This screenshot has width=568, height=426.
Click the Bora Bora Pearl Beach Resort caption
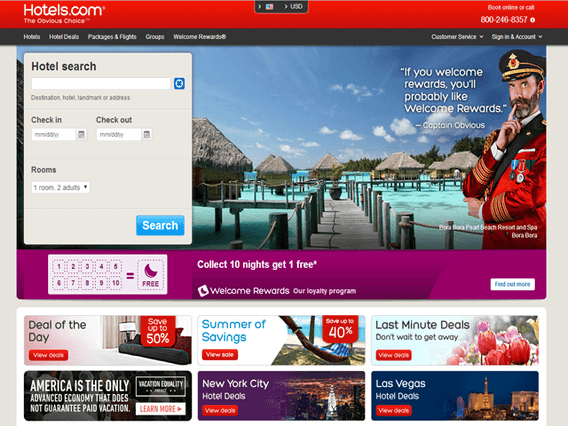coord(488,231)
